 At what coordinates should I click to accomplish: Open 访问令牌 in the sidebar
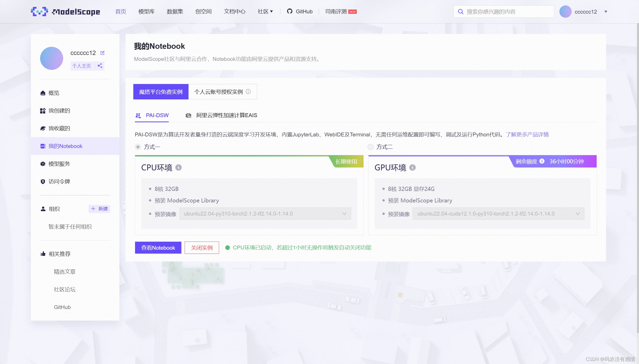click(75, 182)
